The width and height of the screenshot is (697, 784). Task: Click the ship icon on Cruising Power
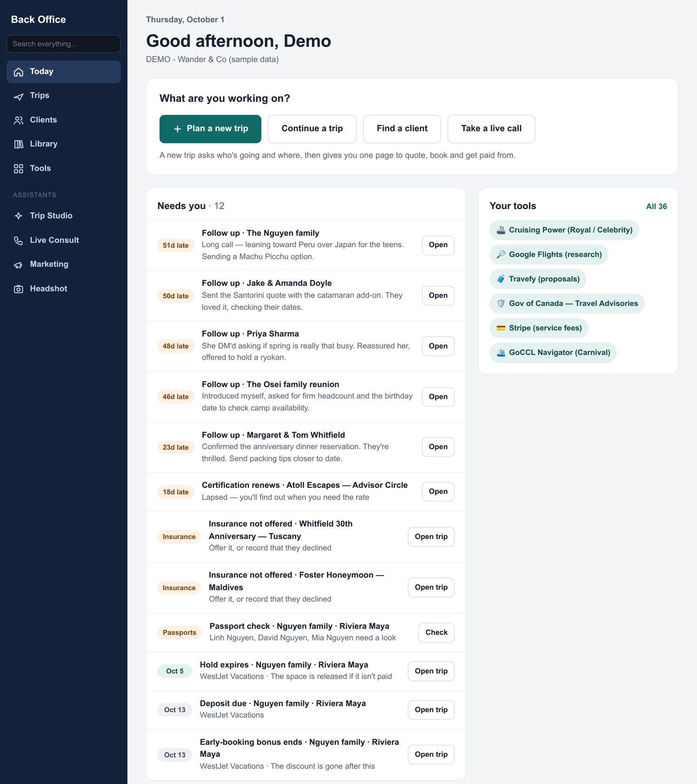501,230
